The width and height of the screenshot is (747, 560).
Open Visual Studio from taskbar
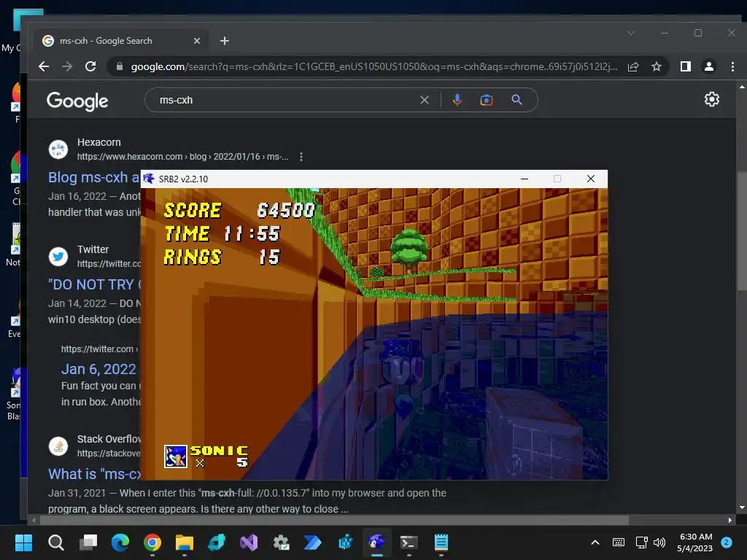pyautogui.click(x=249, y=542)
